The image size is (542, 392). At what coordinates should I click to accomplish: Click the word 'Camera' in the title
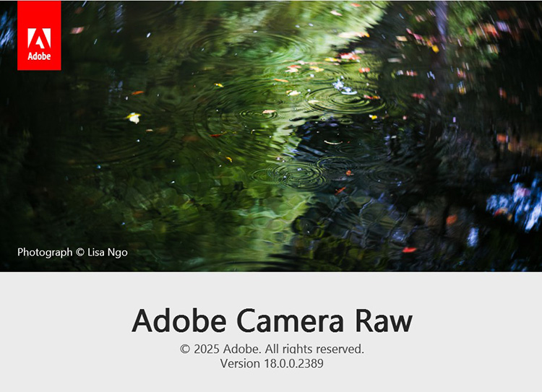point(291,320)
